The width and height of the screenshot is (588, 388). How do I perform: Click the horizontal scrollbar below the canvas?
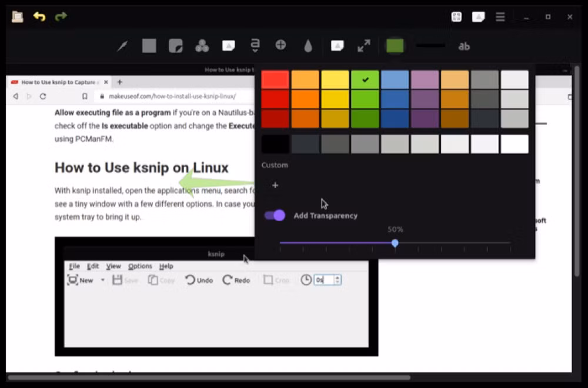coord(209,377)
